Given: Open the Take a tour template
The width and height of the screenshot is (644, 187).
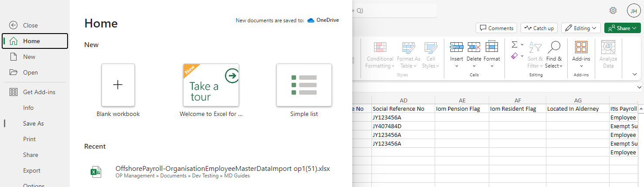Looking at the screenshot, I should [211, 85].
